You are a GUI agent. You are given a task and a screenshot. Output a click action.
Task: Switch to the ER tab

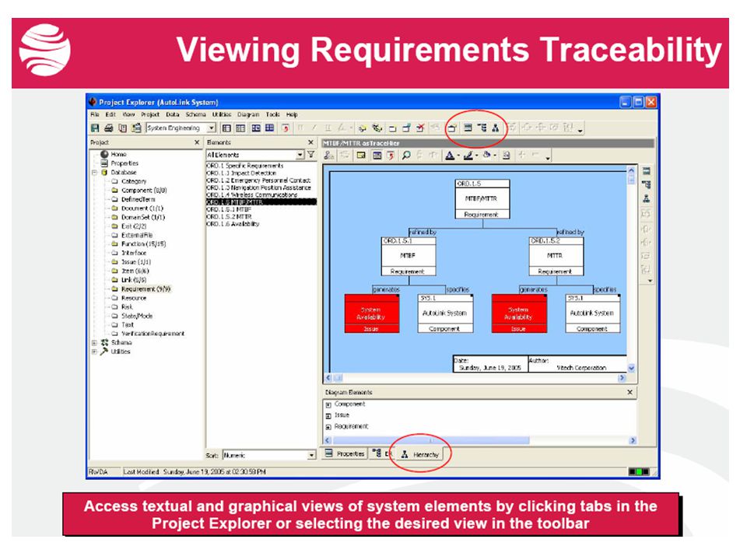pos(382,453)
